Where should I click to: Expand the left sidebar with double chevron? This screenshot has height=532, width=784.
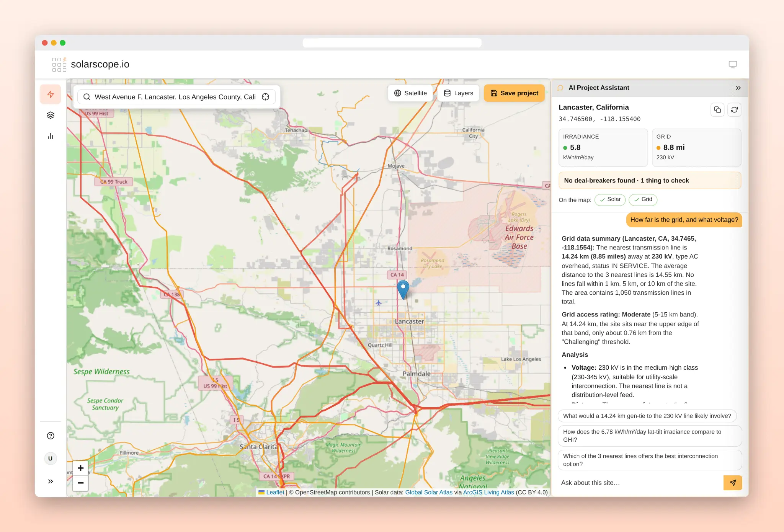[51, 481]
